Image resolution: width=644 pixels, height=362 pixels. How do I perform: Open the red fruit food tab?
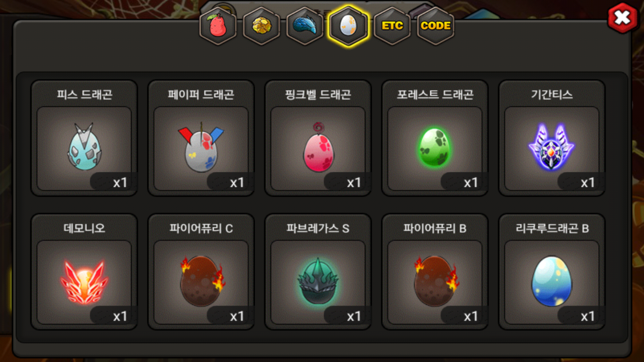(218, 26)
